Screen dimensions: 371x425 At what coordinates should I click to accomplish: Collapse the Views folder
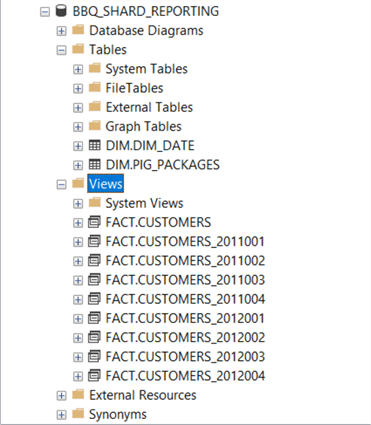[61, 185]
